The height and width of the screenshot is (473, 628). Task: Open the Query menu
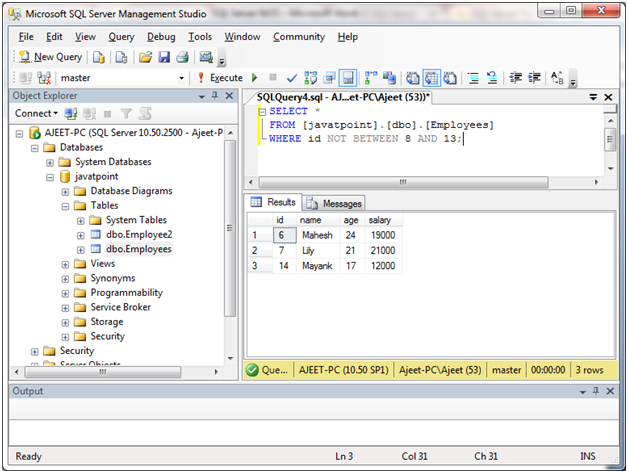(121, 37)
